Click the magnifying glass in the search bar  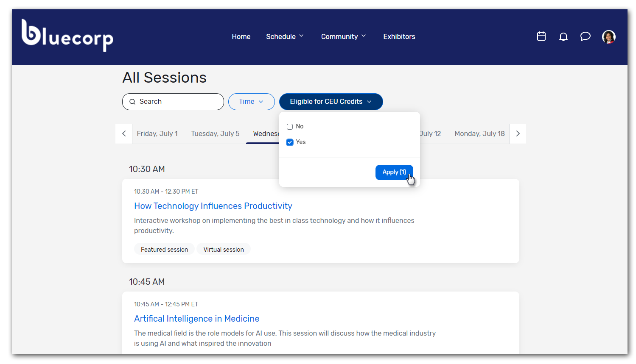click(x=133, y=102)
